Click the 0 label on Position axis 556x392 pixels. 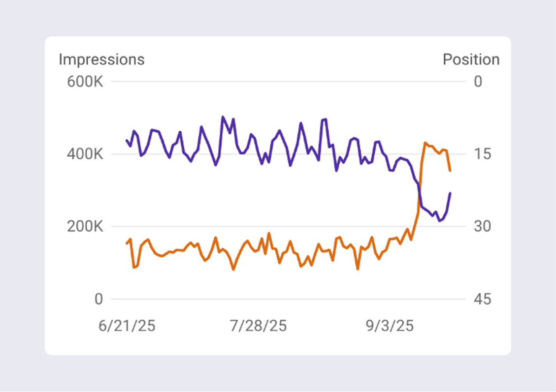tap(478, 81)
